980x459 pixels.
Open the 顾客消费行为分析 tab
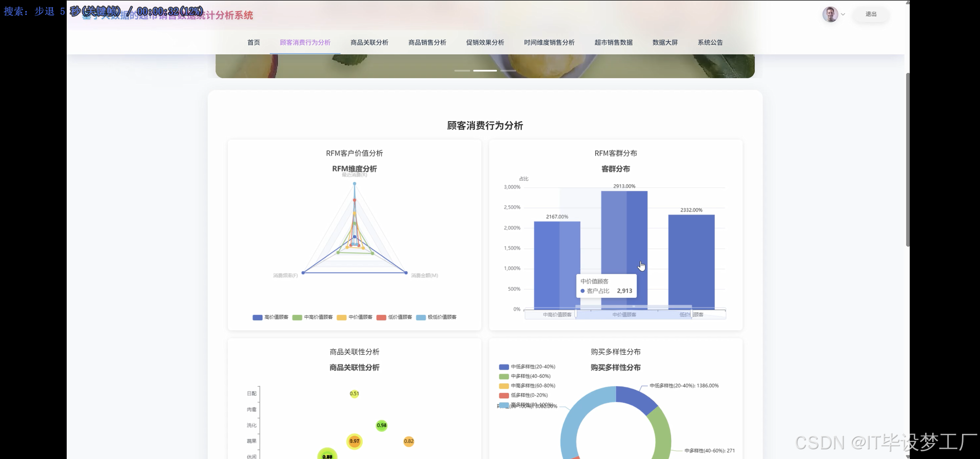(305, 43)
